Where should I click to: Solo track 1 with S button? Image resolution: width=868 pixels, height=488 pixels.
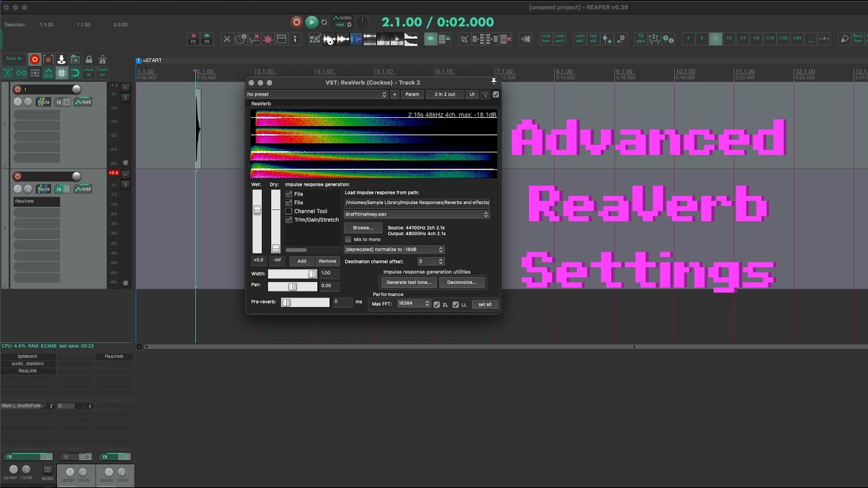tap(125, 97)
